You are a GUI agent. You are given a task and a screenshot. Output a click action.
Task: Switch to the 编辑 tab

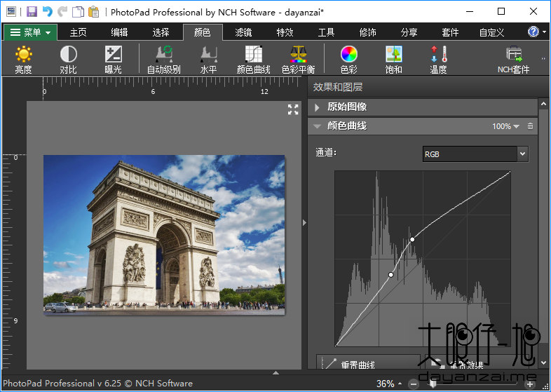pyautogui.click(x=119, y=32)
